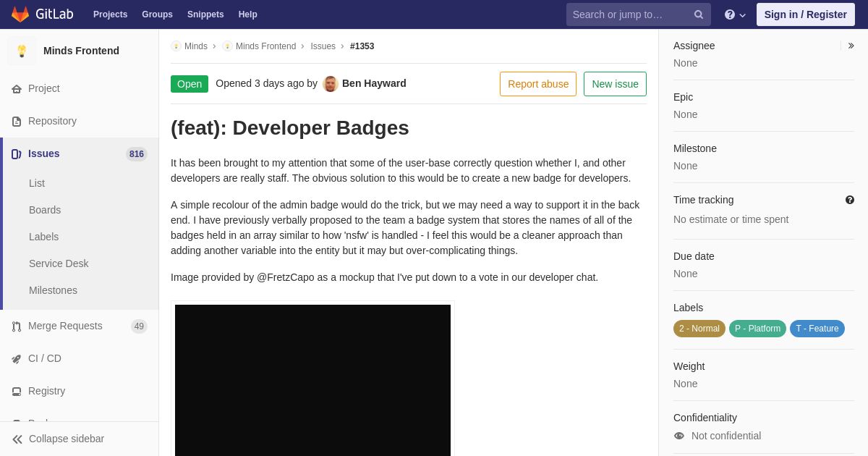Image resolution: width=868 pixels, height=456 pixels.
Task: Open the Repository file icon
Action: pos(17,122)
